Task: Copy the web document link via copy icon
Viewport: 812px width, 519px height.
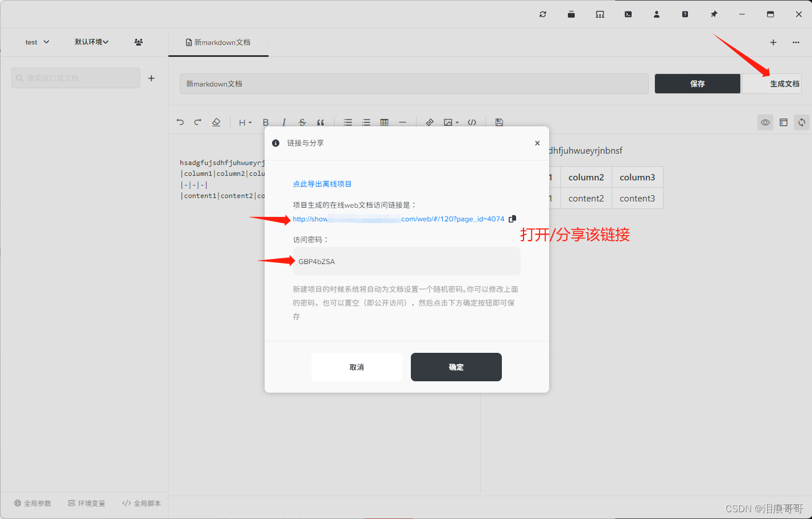Action: click(512, 219)
